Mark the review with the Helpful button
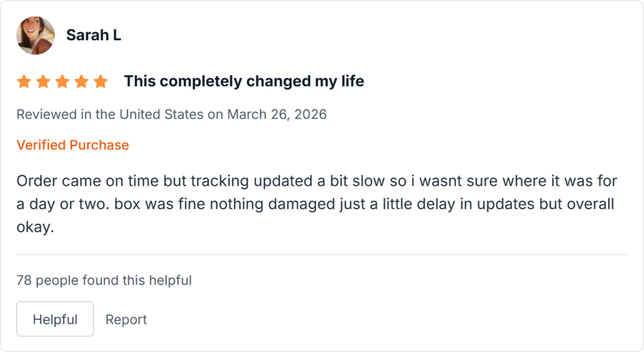The image size is (644, 352). point(55,319)
